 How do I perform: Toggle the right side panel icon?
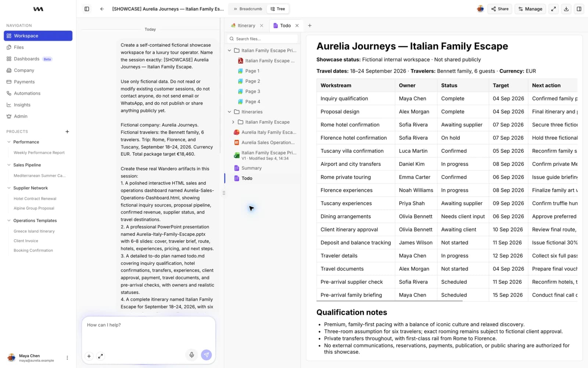pos(579,9)
